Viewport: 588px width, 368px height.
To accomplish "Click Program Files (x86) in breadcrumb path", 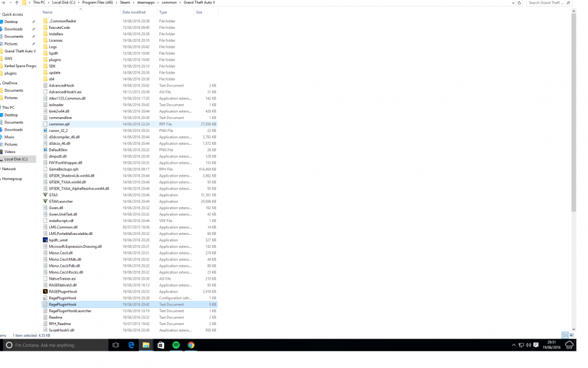I will [97, 2].
